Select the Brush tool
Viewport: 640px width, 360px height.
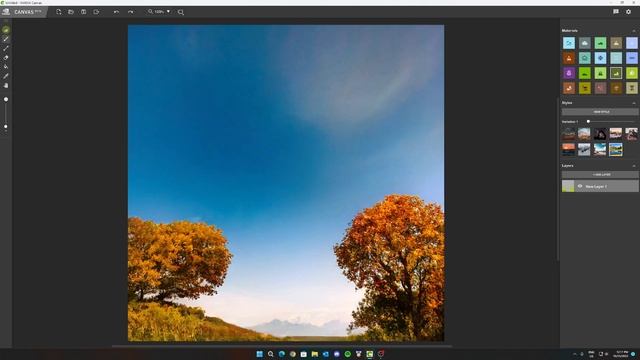[6, 39]
